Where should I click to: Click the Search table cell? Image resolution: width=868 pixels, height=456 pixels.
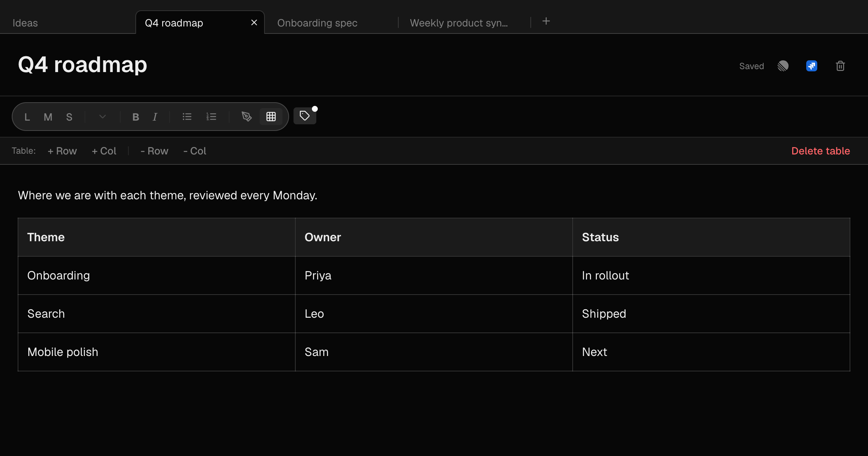click(x=157, y=314)
